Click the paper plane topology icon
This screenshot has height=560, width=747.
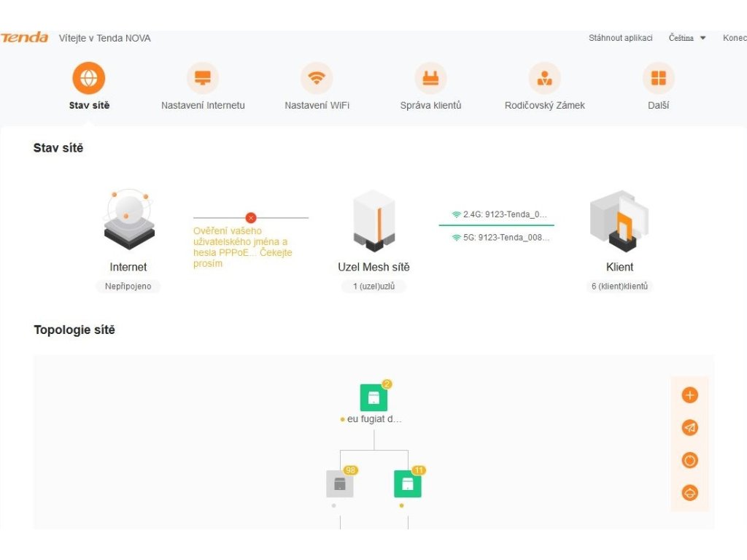click(x=690, y=427)
